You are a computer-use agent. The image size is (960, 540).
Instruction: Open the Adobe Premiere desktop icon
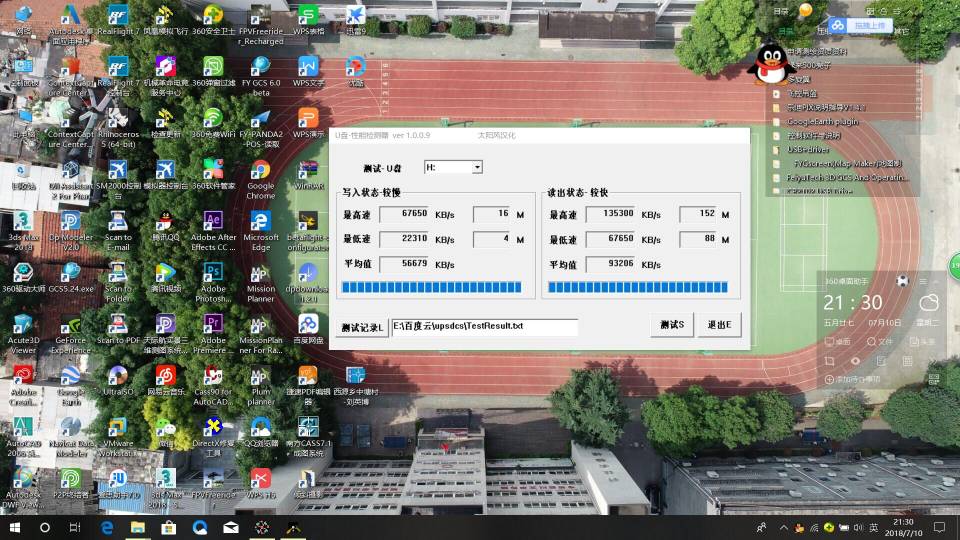tap(213, 334)
